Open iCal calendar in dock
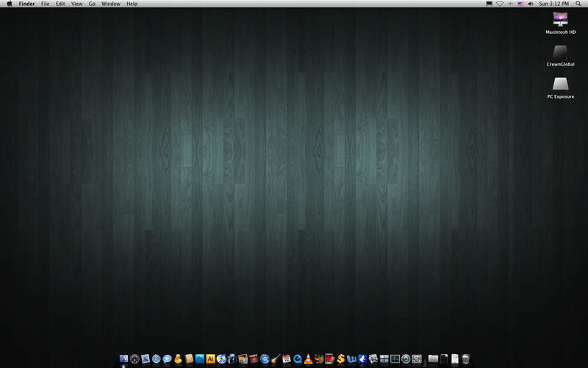Image resolution: width=588 pixels, height=368 pixels. pos(287,359)
